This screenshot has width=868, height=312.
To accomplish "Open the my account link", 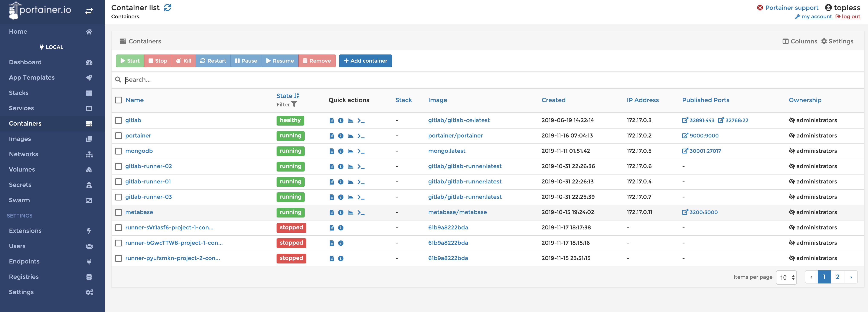I will [x=814, y=16].
